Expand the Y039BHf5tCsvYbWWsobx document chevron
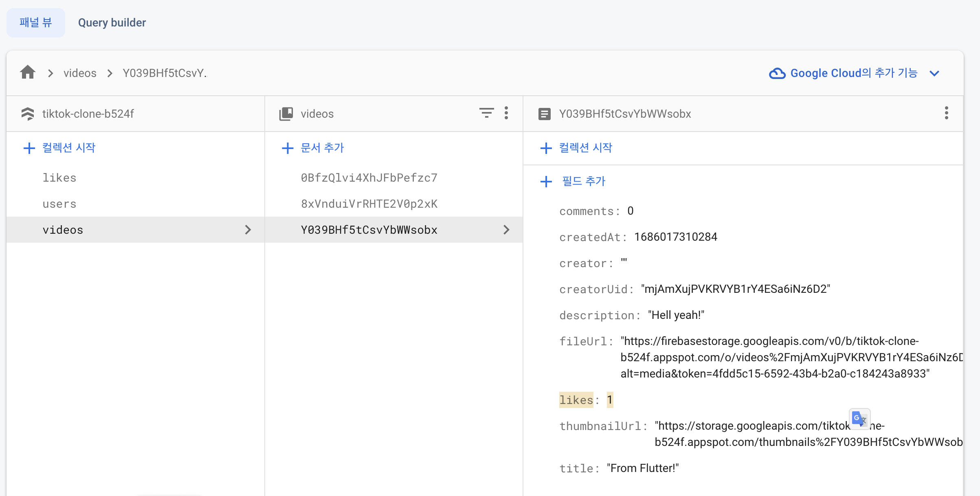 click(x=506, y=230)
